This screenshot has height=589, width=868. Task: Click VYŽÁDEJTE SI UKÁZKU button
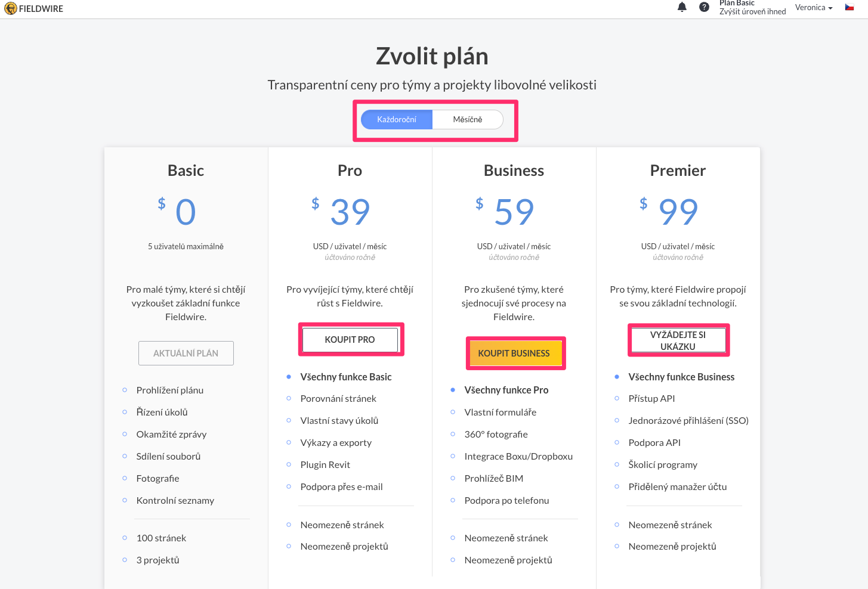click(678, 340)
